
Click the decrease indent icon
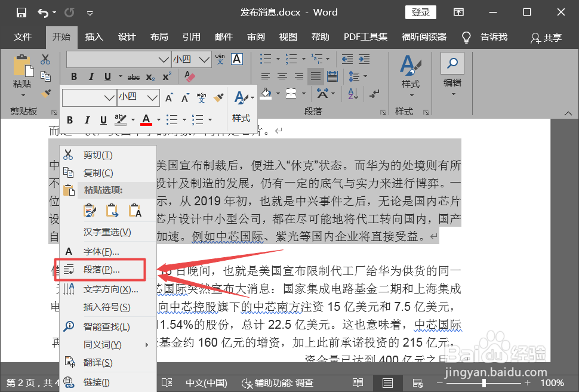click(347, 59)
